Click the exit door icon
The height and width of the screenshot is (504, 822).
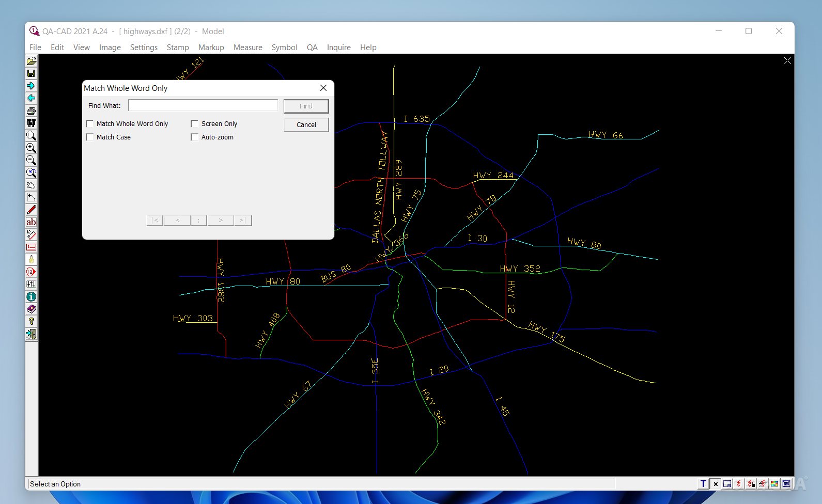coord(31,334)
